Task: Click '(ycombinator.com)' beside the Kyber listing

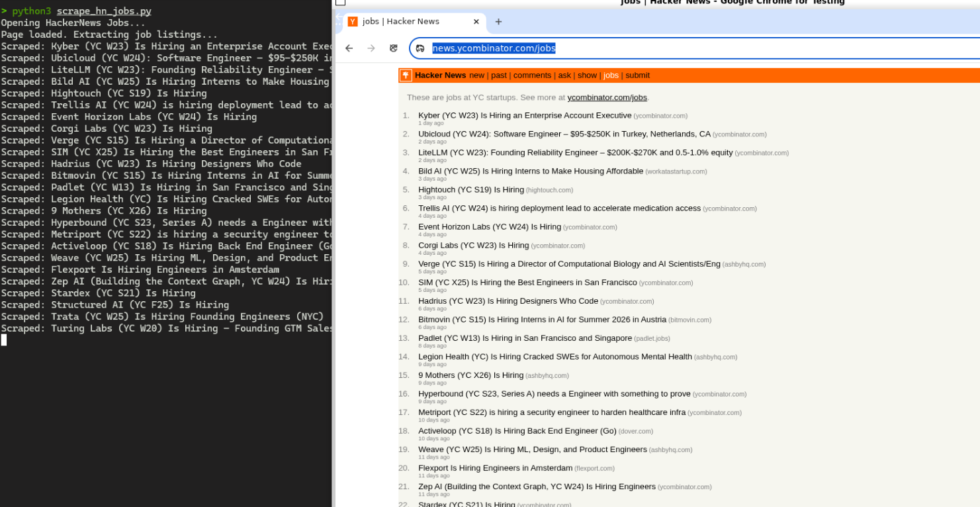Action: pos(661,116)
